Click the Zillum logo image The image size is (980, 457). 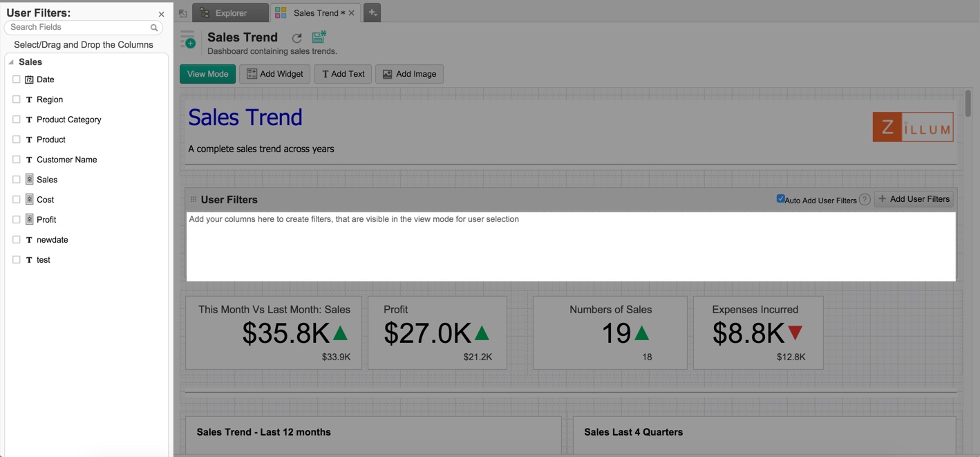912,127
